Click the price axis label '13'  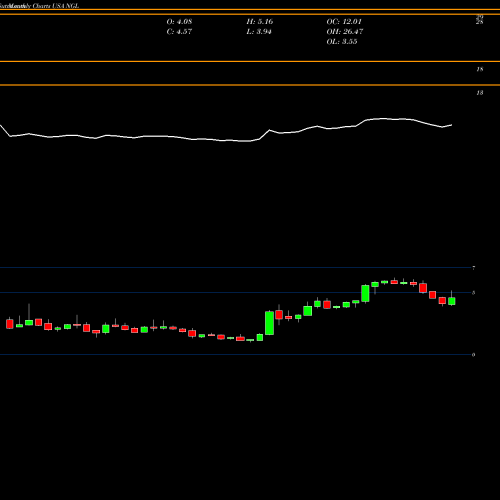[480, 93]
